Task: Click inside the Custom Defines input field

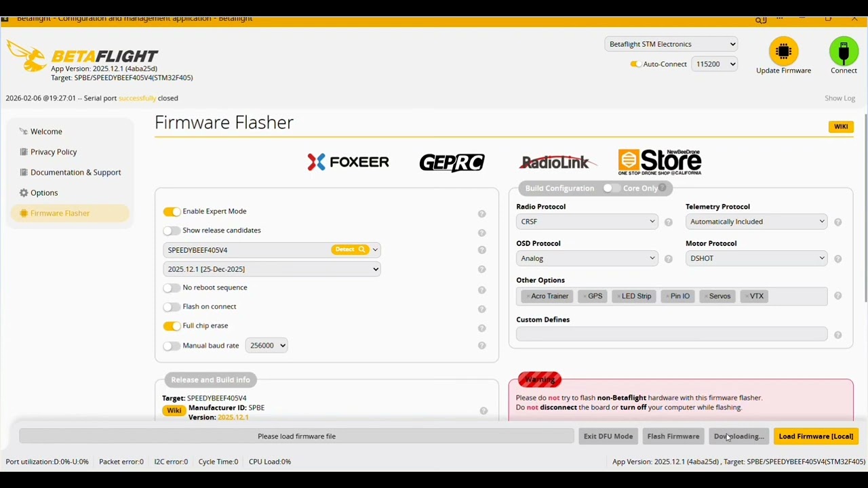Action: [671, 334]
